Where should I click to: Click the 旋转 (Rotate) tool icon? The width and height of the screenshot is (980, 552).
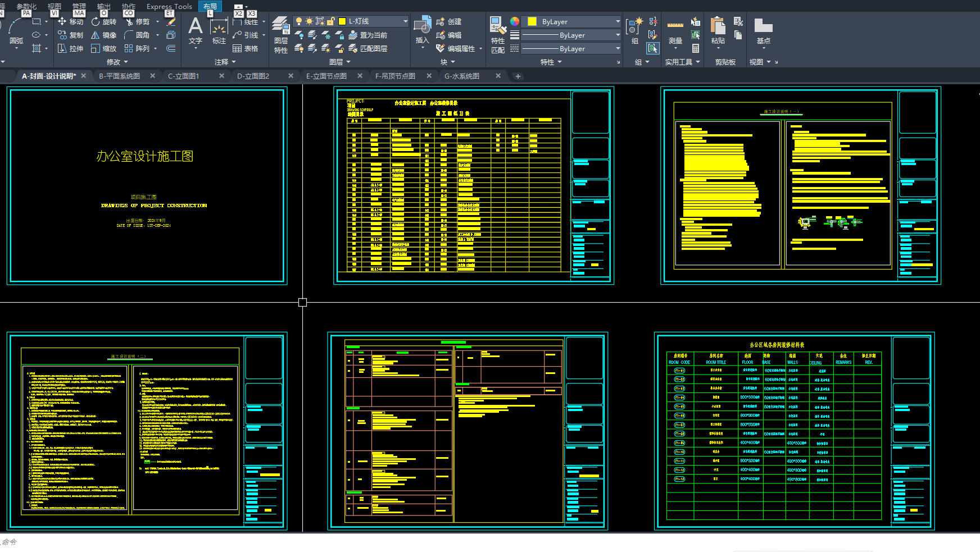point(96,22)
